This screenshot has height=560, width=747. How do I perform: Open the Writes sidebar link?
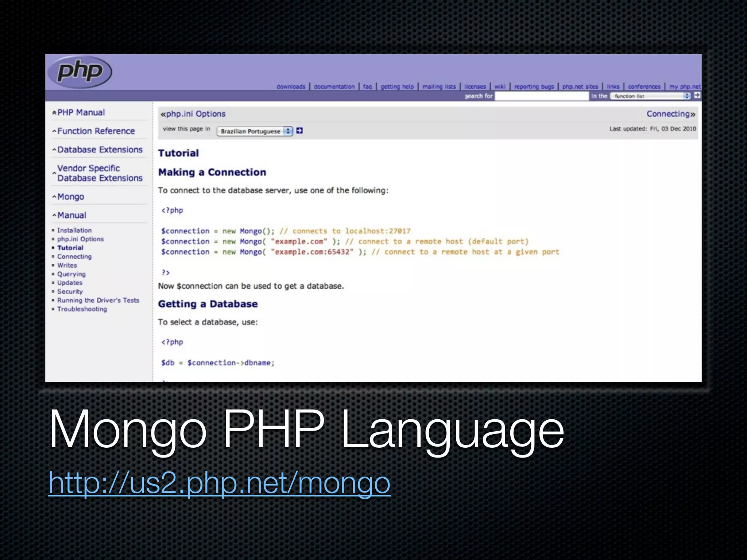[x=67, y=265]
